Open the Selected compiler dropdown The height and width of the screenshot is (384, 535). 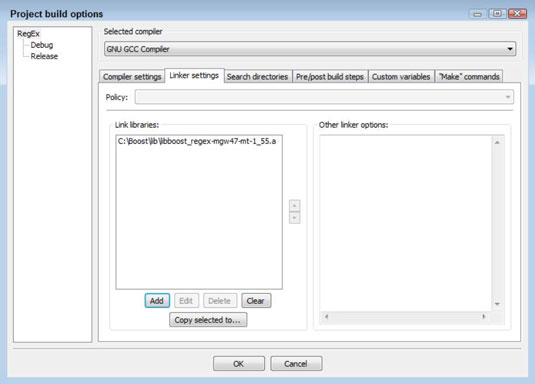click(x=310, y=49)
